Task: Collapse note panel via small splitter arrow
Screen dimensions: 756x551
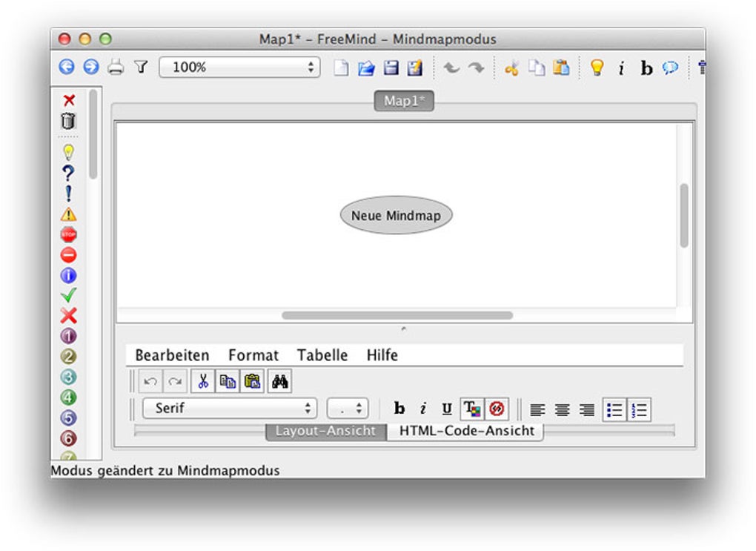Action: coord(403,329)
